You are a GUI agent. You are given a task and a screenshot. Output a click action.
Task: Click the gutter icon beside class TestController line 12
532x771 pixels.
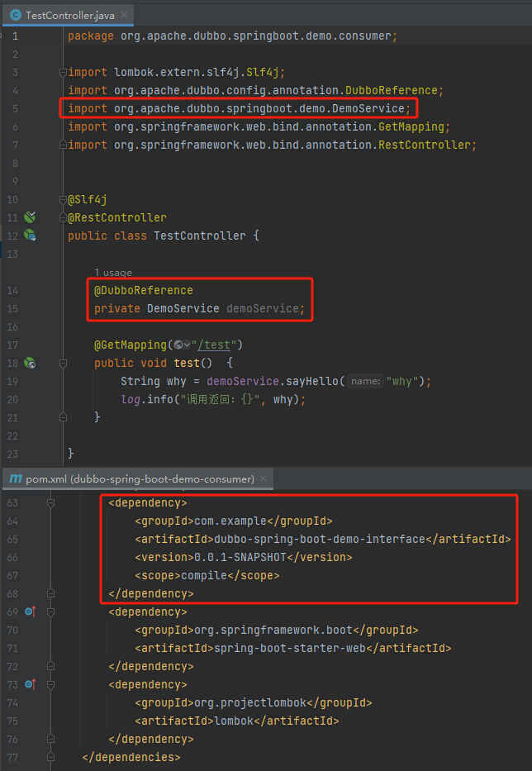pos(30,236)
